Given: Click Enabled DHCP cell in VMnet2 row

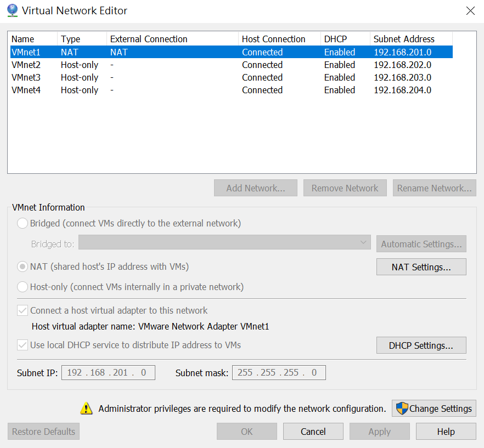Looking at the screenshot, I should click(x=340, y=65).
